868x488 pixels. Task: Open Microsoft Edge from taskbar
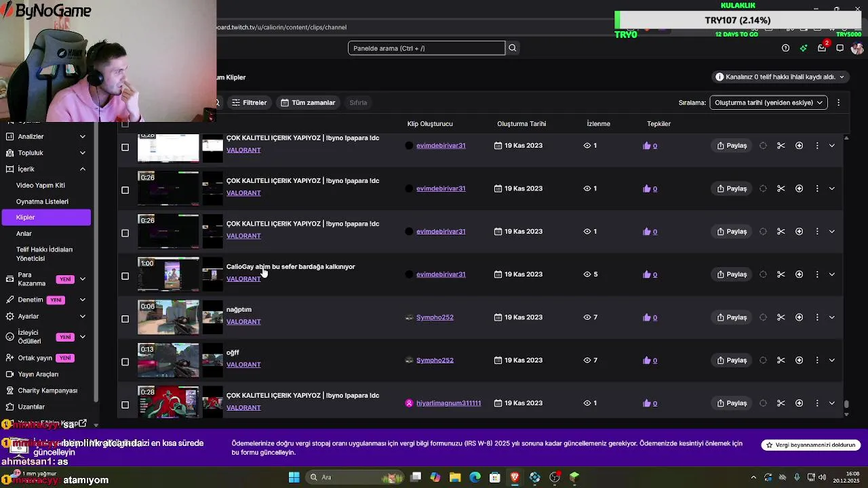pos(475,477)
